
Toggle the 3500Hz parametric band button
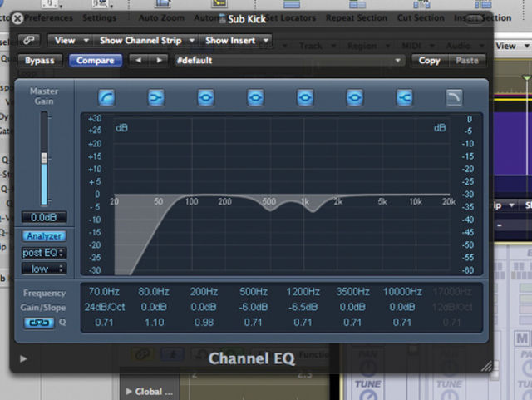pos(355,98)
